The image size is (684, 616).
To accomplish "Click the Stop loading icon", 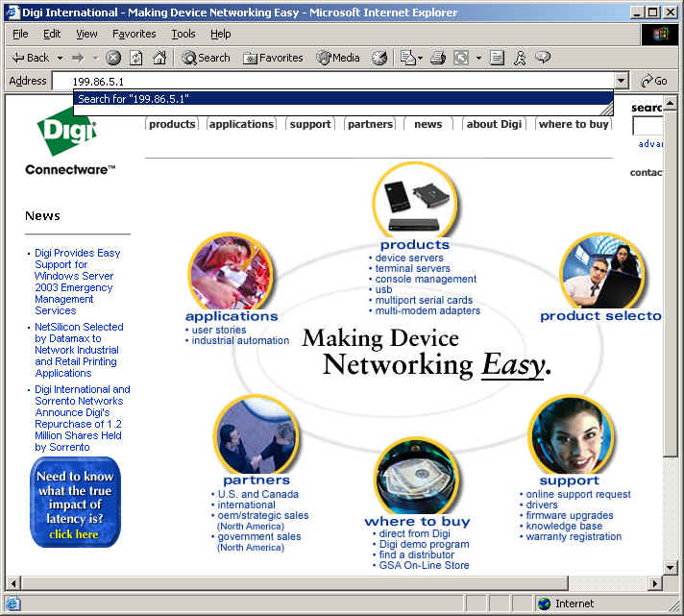I will pyautogui.click(x=113, y=58).
